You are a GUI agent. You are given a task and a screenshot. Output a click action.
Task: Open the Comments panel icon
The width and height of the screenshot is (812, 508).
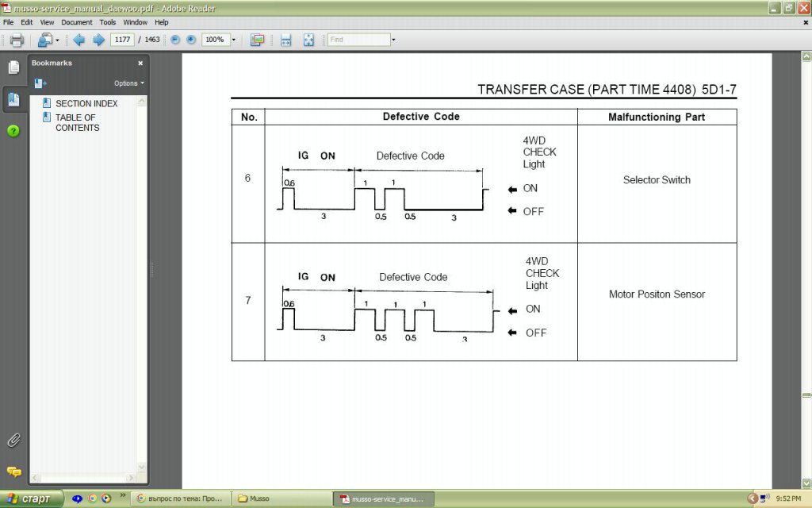point(13,471)
